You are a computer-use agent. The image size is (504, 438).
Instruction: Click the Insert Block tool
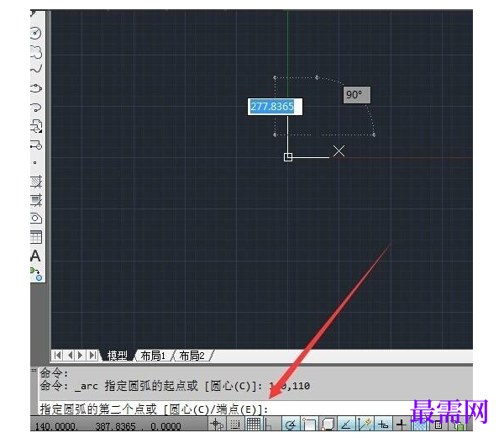[x=36, y=126]
